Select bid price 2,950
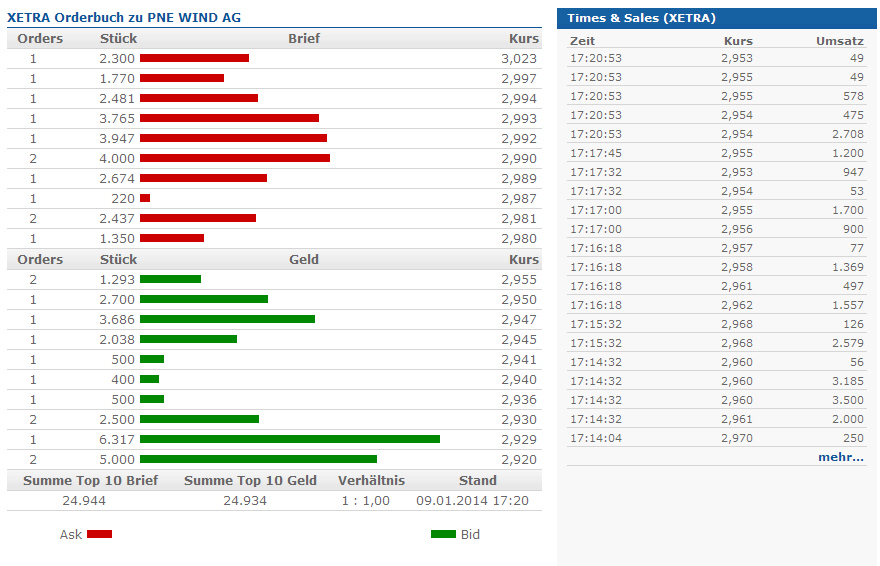 pos(519,300)
